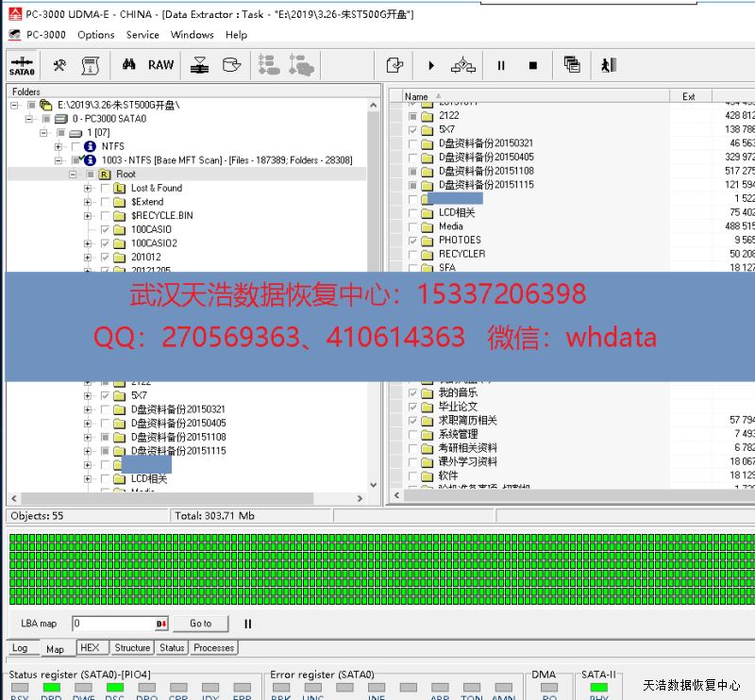
Task: Click the binoculars search icon
Action: click(129, 65)
